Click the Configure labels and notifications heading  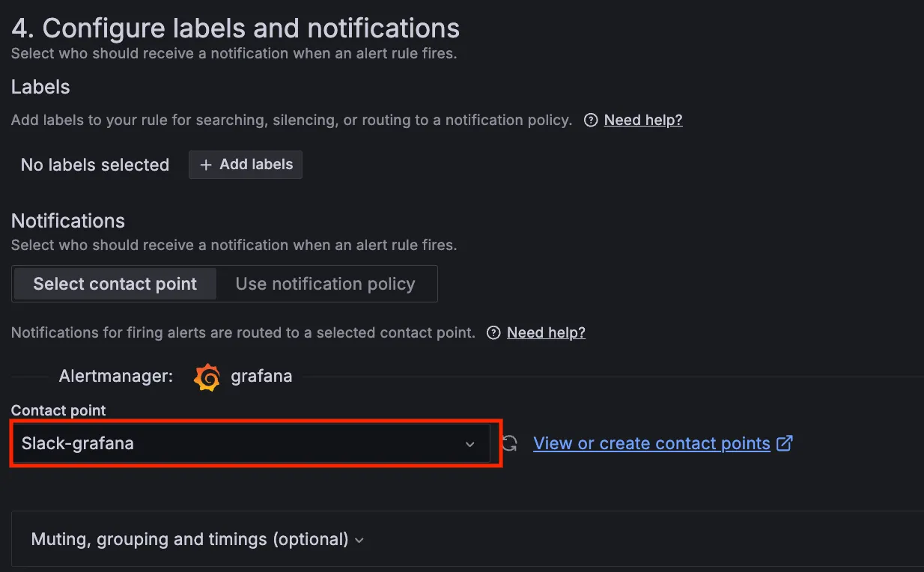[235, 28]
